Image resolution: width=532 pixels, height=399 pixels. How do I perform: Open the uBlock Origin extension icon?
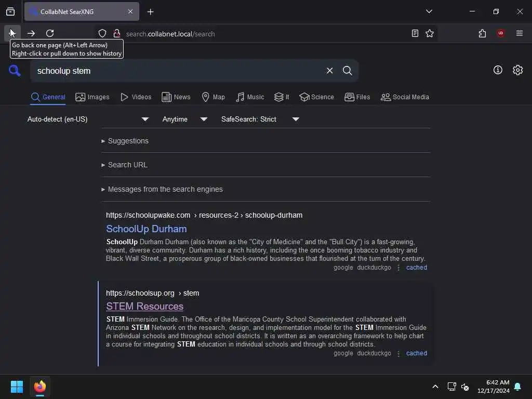tap(501, 33)
